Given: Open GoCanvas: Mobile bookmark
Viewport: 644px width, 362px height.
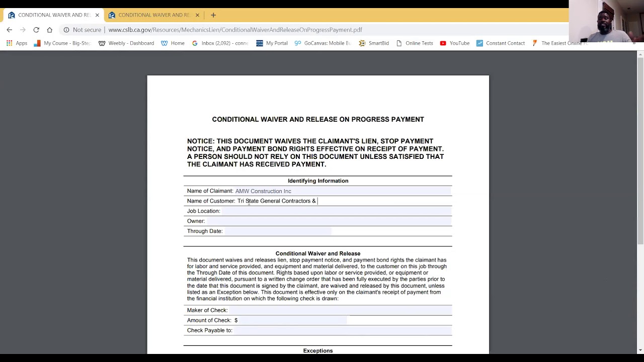Looking at the screenshot, I should click(x=323, y=43).
